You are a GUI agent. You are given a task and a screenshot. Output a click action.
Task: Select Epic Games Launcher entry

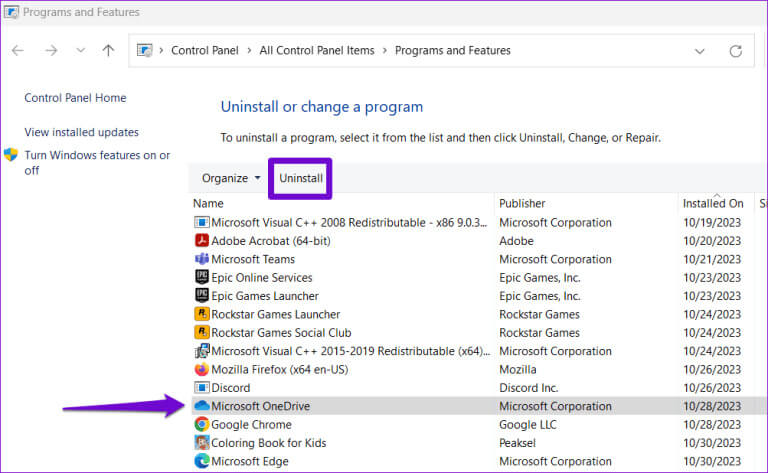click(264, 296)
